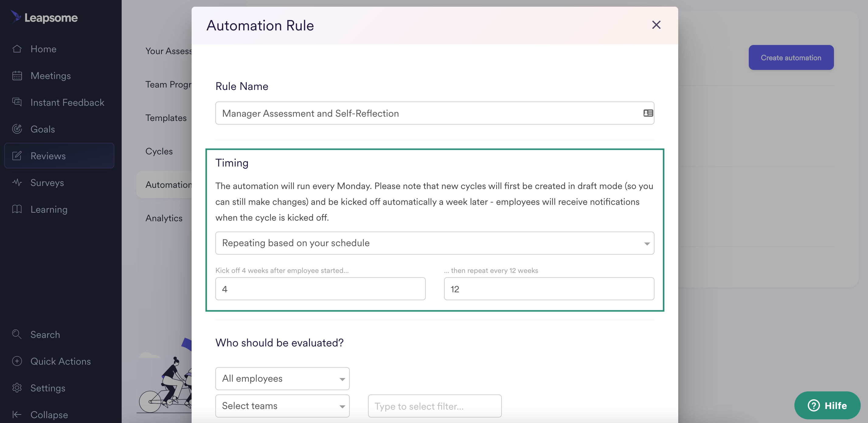Click the Hilfe question mark icon
This screenshot has width=868, height=423.
814,405
